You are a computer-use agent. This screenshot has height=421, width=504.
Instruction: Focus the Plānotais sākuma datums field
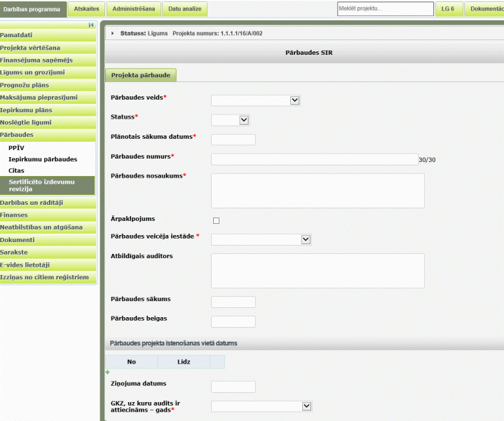233,140
